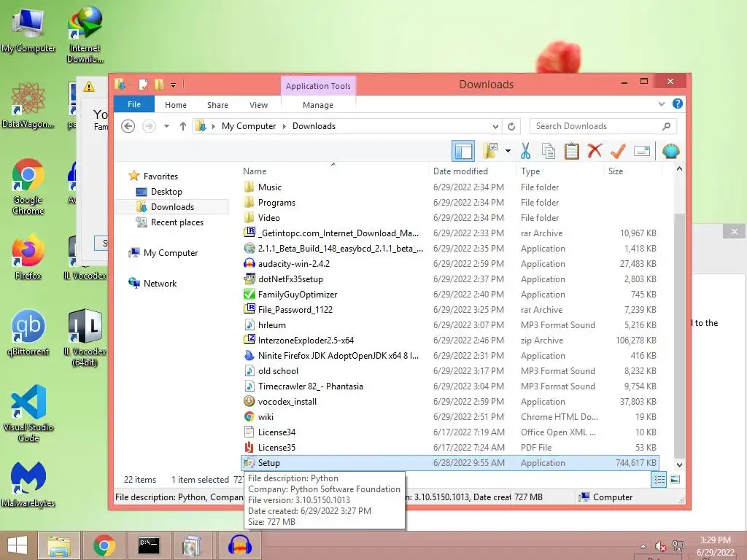
Task: Click the My Computer breadcrumb segment
Action: (x=249, y=126)
